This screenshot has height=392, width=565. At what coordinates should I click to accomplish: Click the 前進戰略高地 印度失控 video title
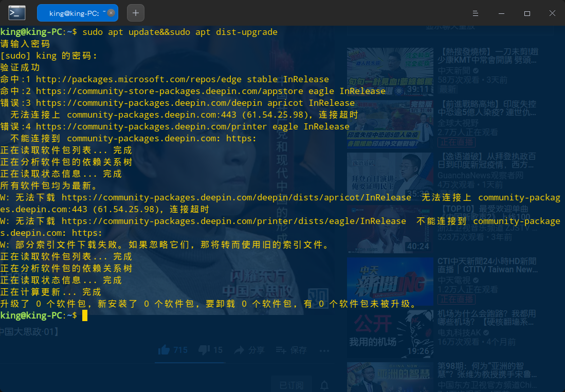(487, 108)
